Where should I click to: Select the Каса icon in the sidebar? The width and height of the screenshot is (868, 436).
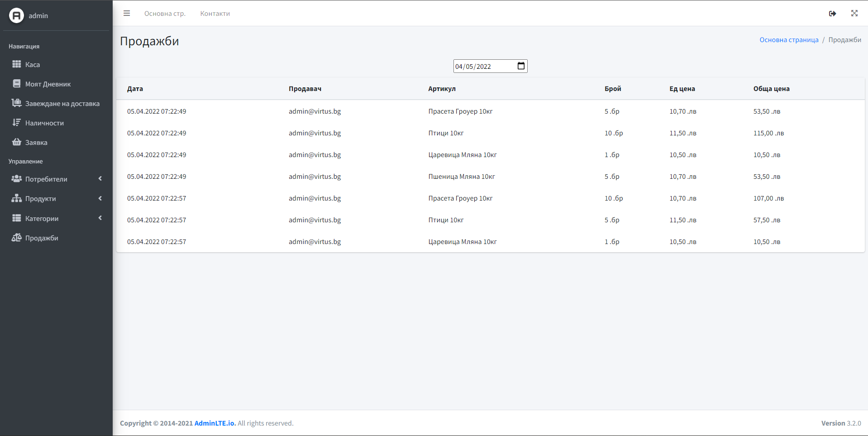pyautogui.click(x=17, y=64)
